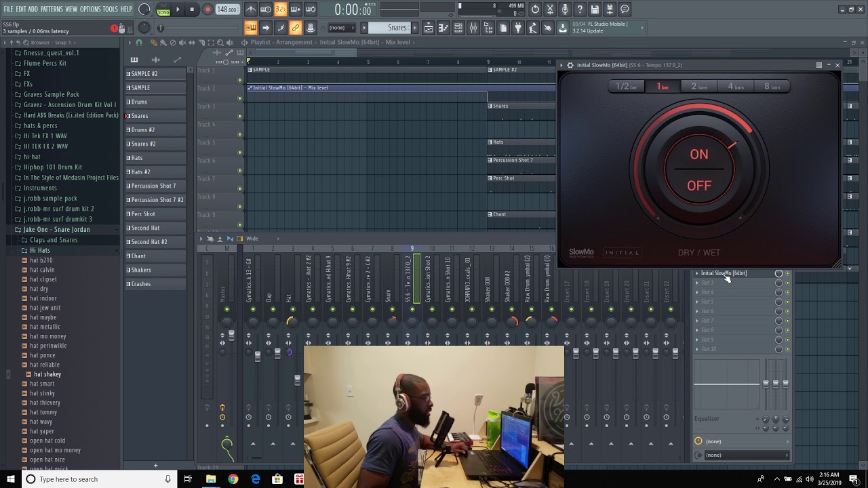Stop playback with the stop button

pos(193,9)
